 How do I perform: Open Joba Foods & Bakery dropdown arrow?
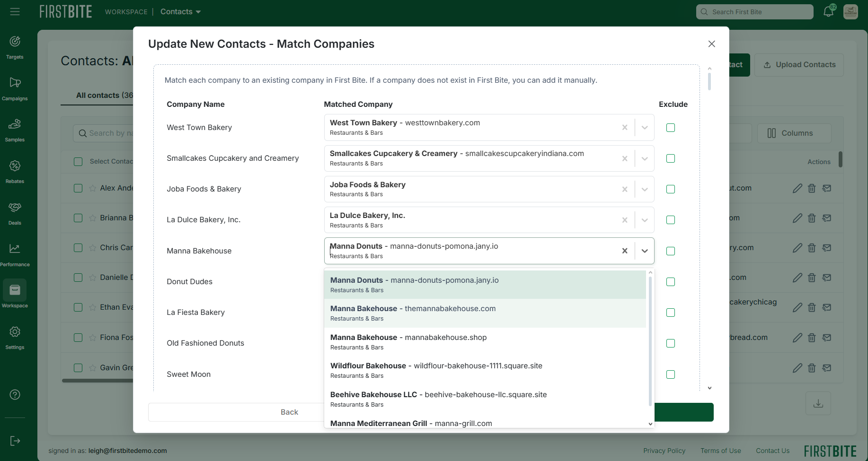coord(645,189)
